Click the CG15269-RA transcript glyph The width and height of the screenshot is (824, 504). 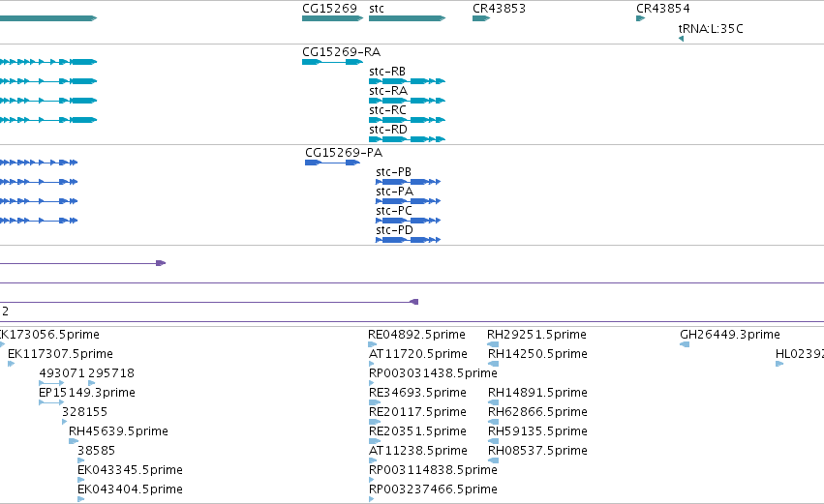pyautogui.click(x=333, y=62)
